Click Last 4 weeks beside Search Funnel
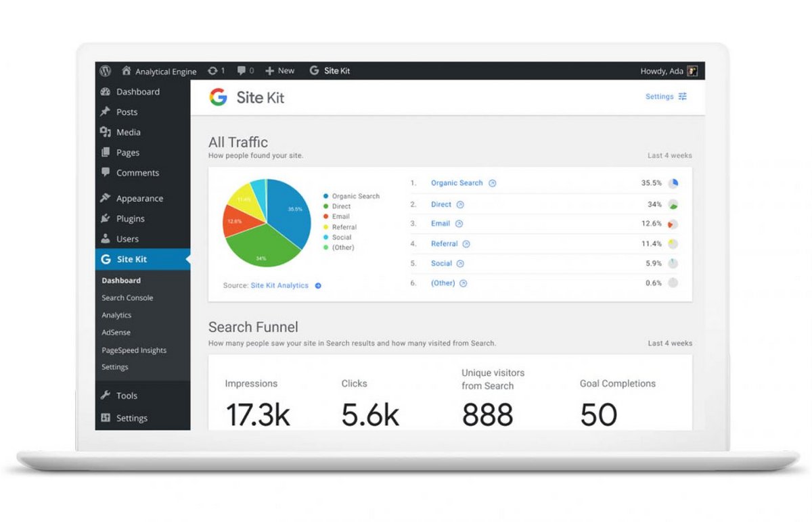The width and height of the screenshot is (812, 522). click(670, 343)
